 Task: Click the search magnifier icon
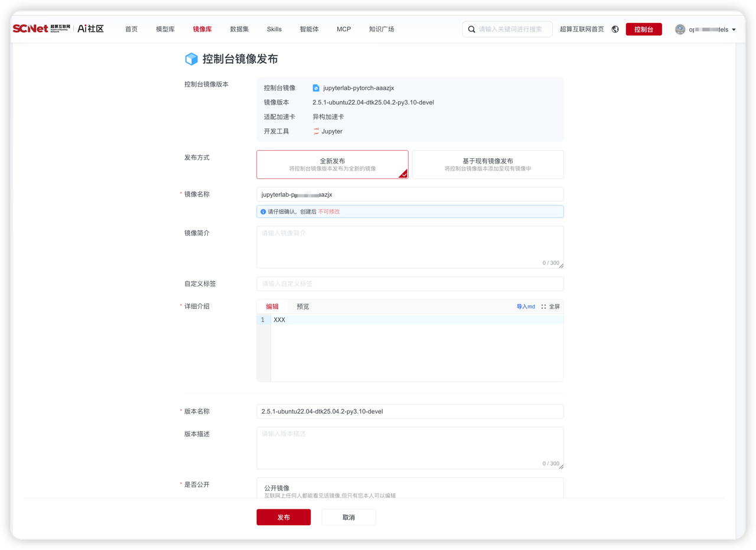(471, 29)
